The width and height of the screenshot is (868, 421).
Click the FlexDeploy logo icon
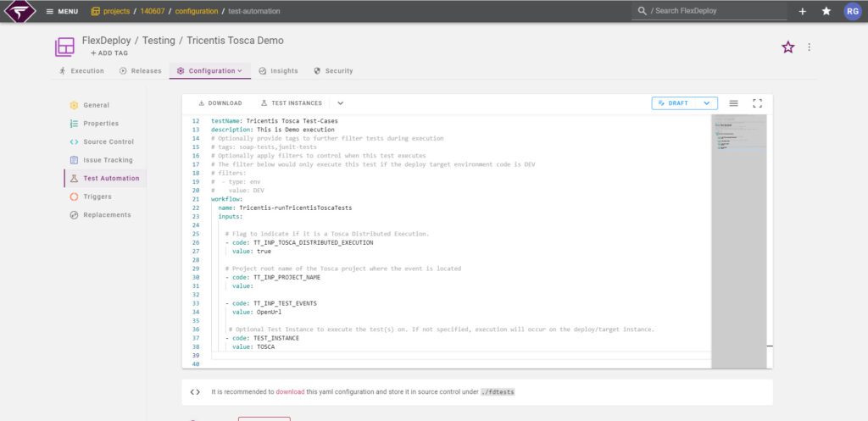[x=20, y=11]
